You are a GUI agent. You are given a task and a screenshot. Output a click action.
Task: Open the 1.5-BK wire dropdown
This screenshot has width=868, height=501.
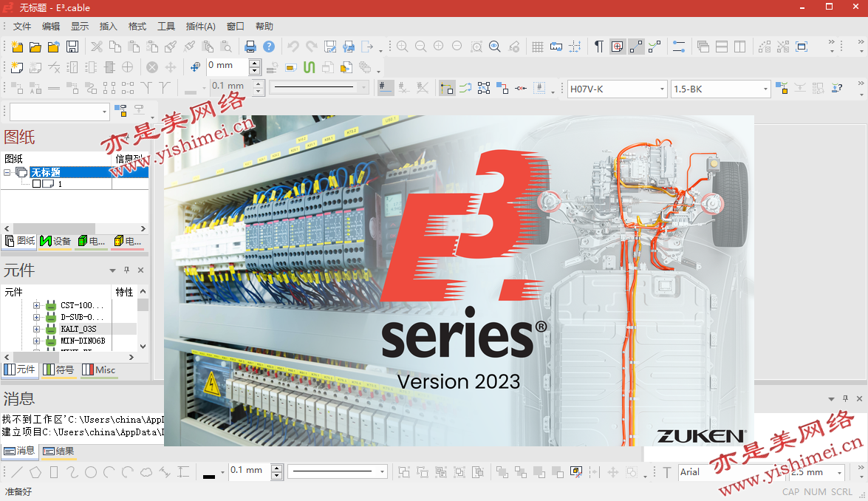(765, 89)
